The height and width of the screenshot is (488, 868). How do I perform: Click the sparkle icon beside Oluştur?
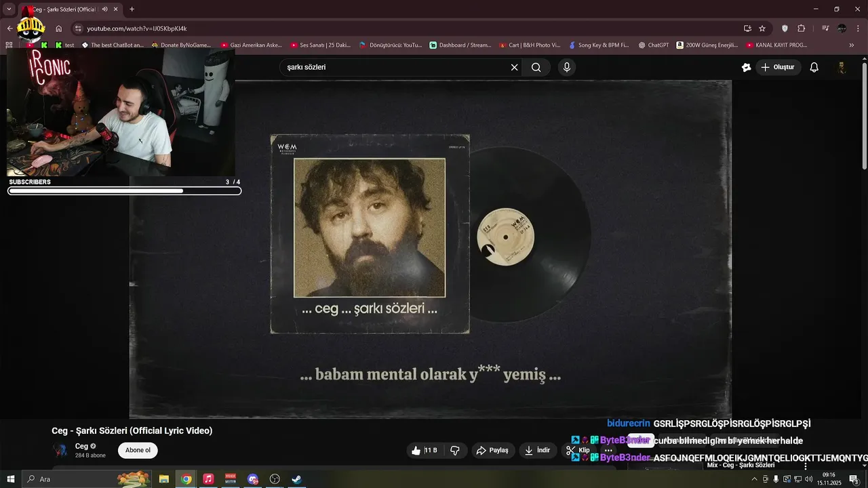click(746, 67)
